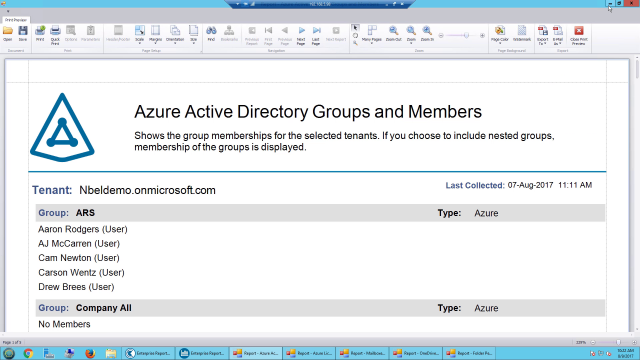Click the Company All group name
The width and height of the screenshot is (640, 360).
(x=104, y=308)
